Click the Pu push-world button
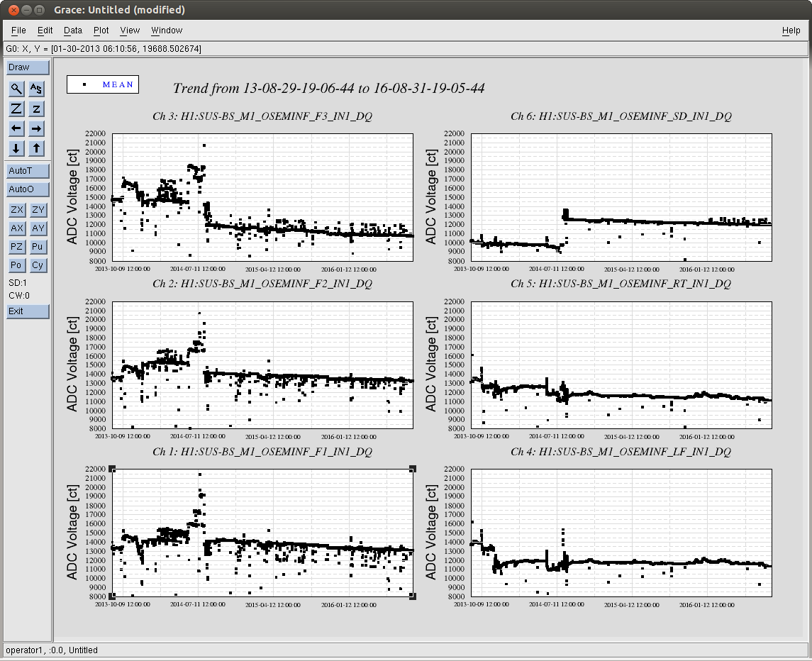Image resolution: width=812 pixels, height=661 pixels. point(38,247)
